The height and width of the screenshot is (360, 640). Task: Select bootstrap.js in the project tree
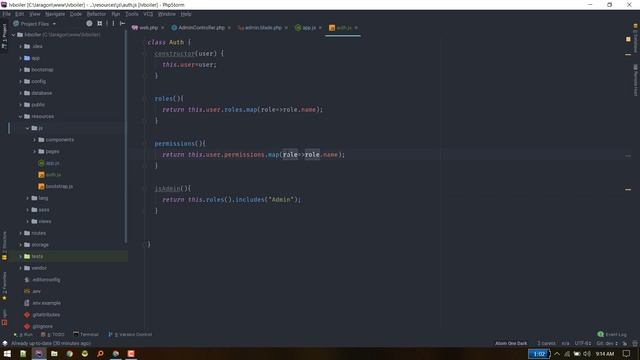pos(56,187)
